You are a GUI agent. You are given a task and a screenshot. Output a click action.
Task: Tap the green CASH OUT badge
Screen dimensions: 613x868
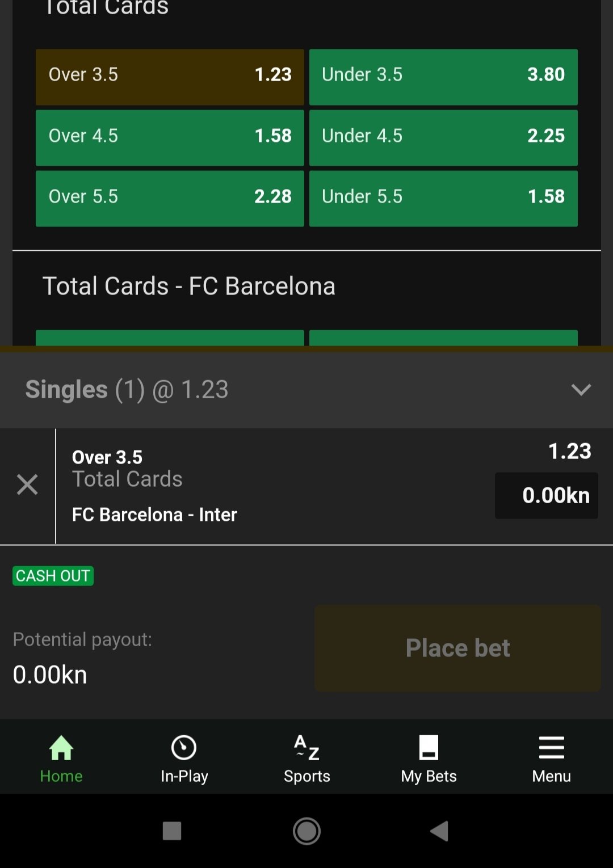[53, 576]
